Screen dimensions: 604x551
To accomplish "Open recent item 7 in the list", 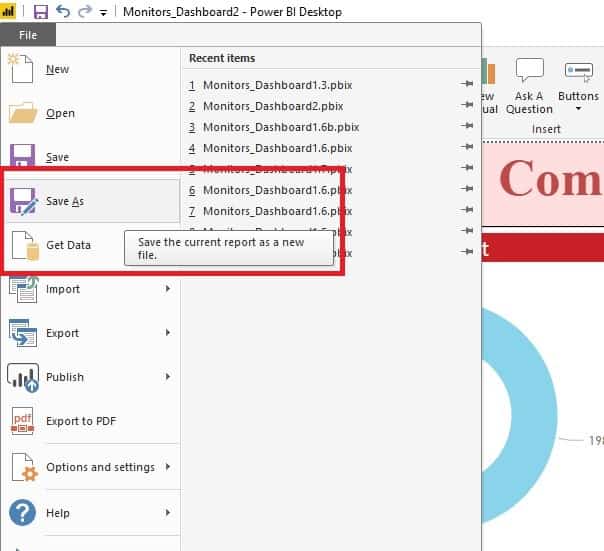I will 277,211.
